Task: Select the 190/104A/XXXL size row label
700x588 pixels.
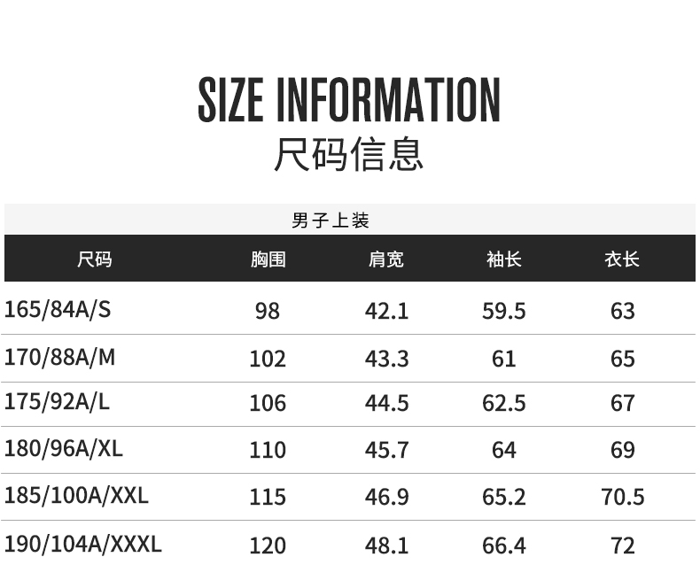Action: (83, 543)
